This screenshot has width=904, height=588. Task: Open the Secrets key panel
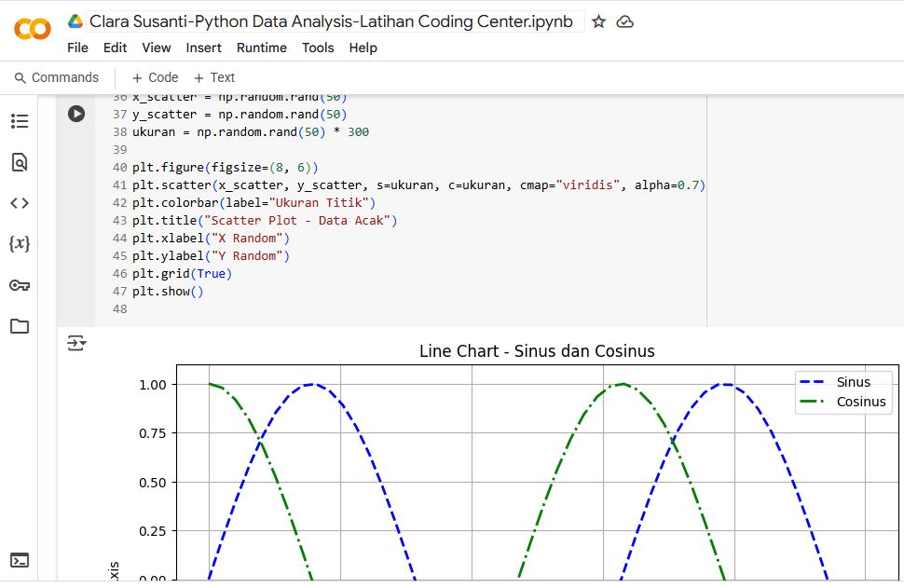[x=20, y=285]
